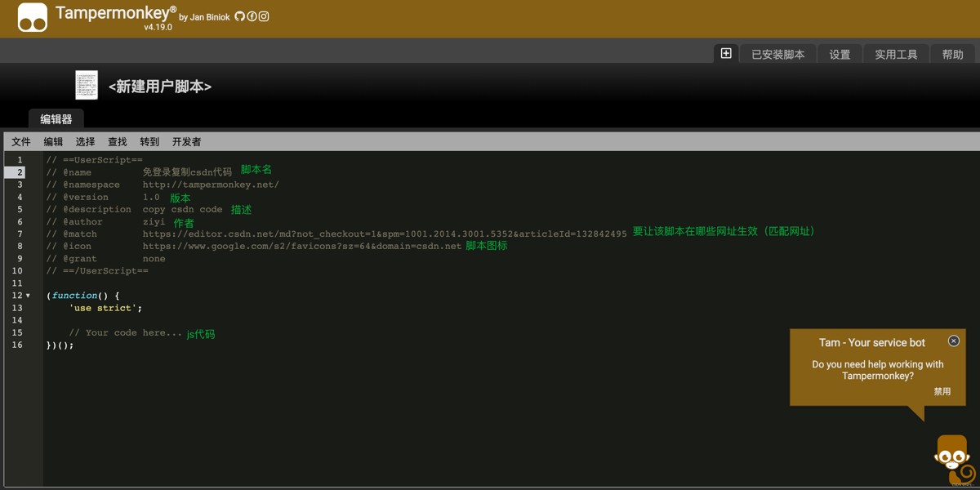The height and width of the screenshot is (490, 980).
Task: Open the 转到 menu
Action: pos(149,141)
